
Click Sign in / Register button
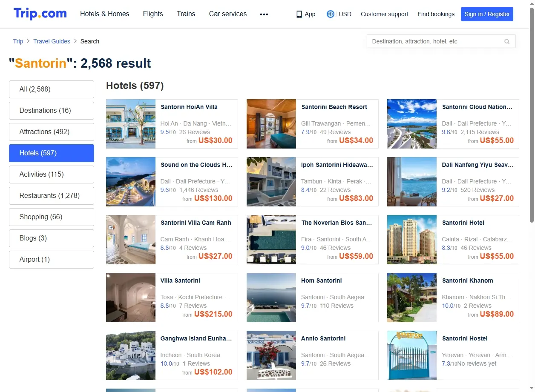coord(487,14)
